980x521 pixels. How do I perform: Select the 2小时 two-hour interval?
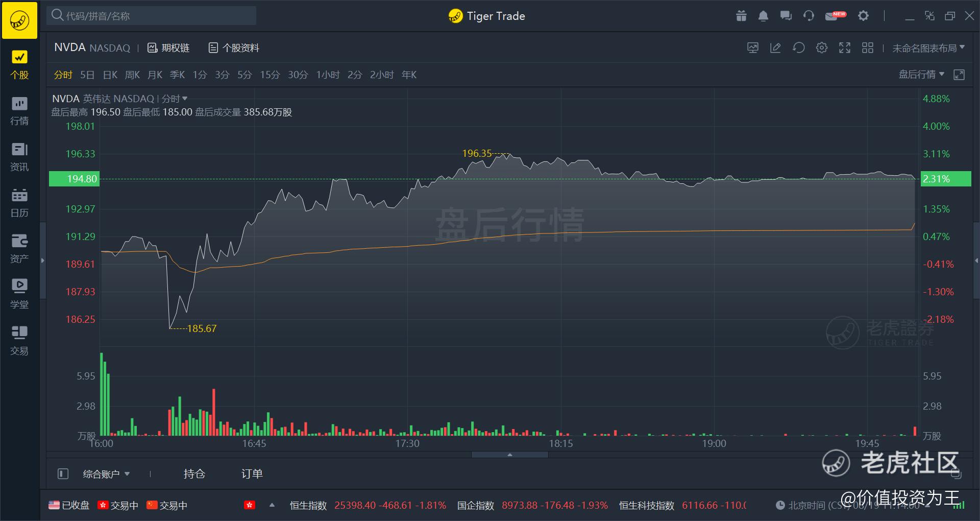(382, 75)
